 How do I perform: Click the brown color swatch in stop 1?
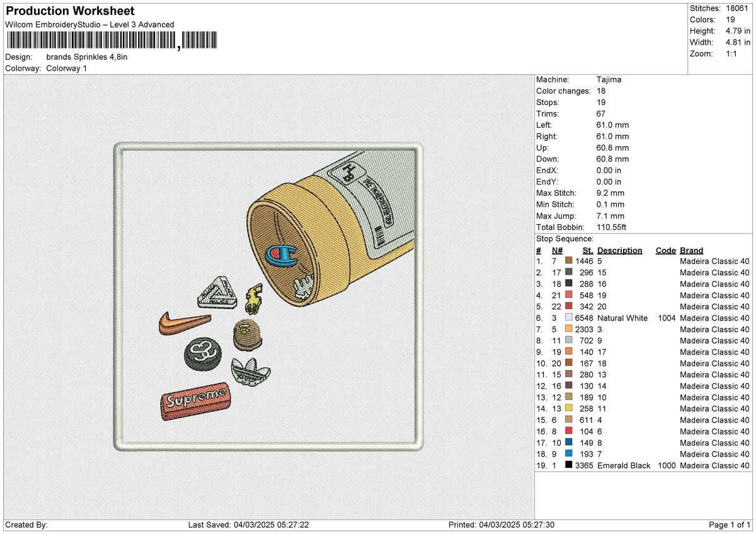point(569,261)
